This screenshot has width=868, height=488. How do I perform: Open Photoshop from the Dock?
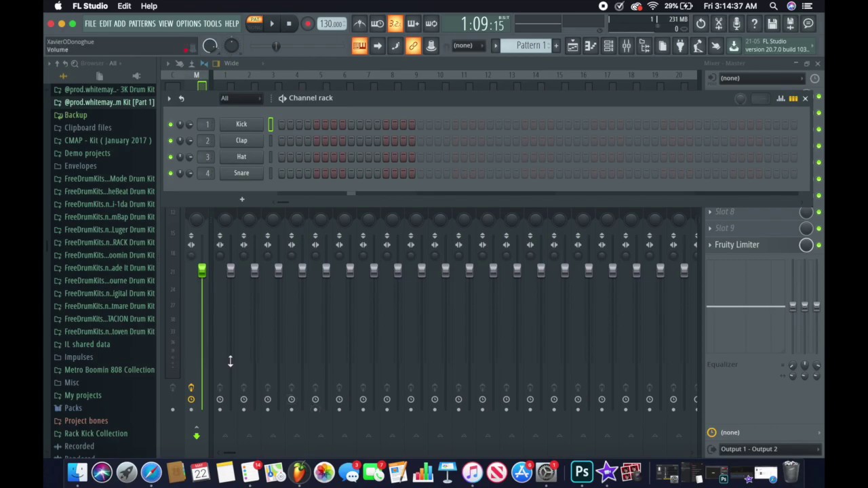point(581,472)
